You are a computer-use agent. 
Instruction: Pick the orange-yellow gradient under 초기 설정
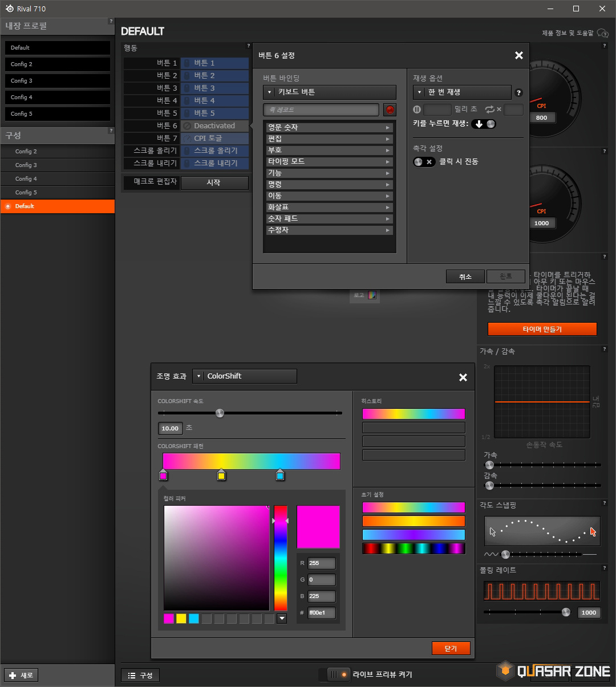[x=414, y=521]
